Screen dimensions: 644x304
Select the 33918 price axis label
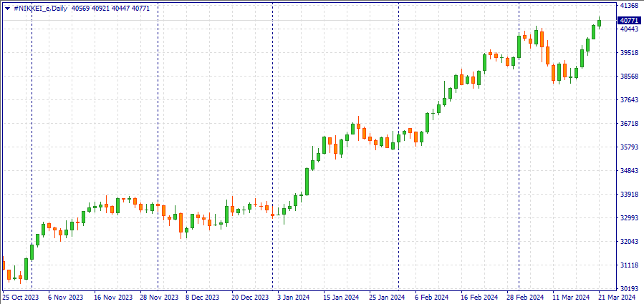[x=629, y=195]
